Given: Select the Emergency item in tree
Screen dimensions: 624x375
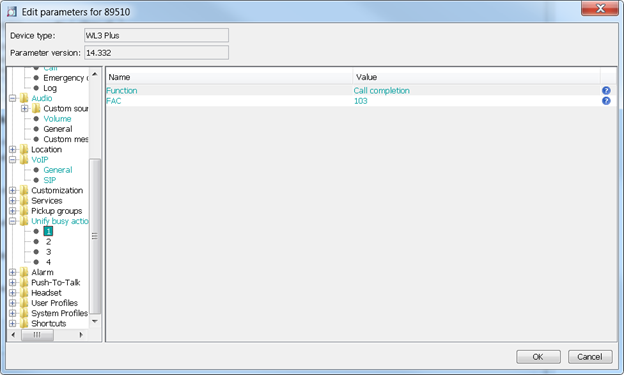Looking at the screenshot, I should tap(66, 78).
